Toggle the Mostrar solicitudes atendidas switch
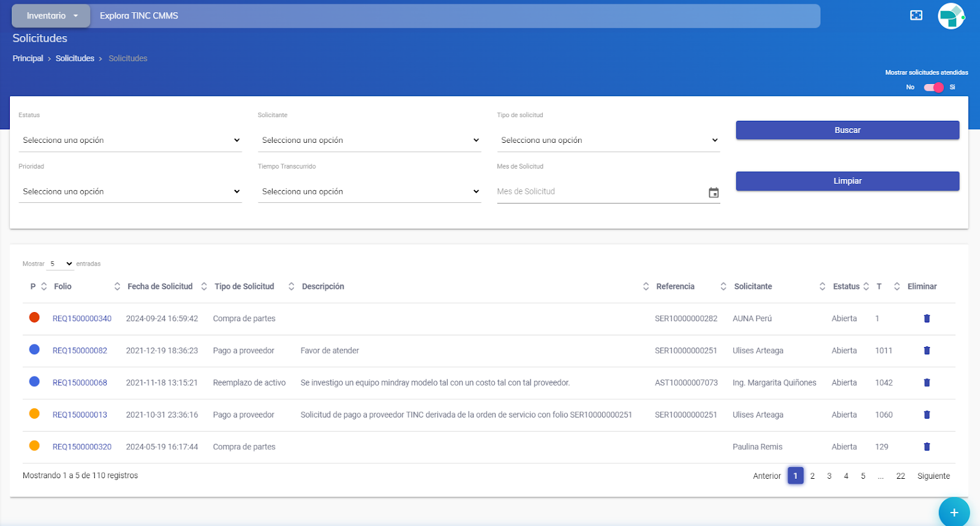The height and width of the screenshot is (526, 980). 933,87
